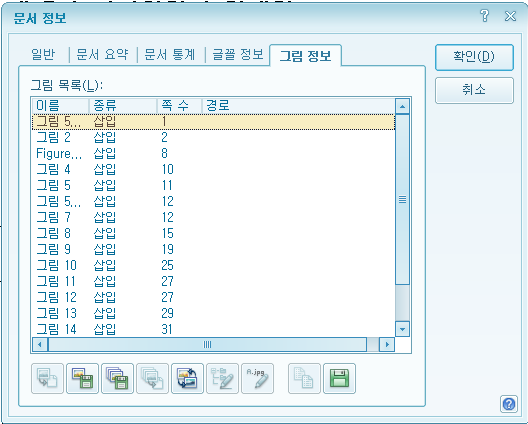This screenshot has width=528, height=424.
Task: Click the replace picture icon with circular arrows
Action: [188, 378]
